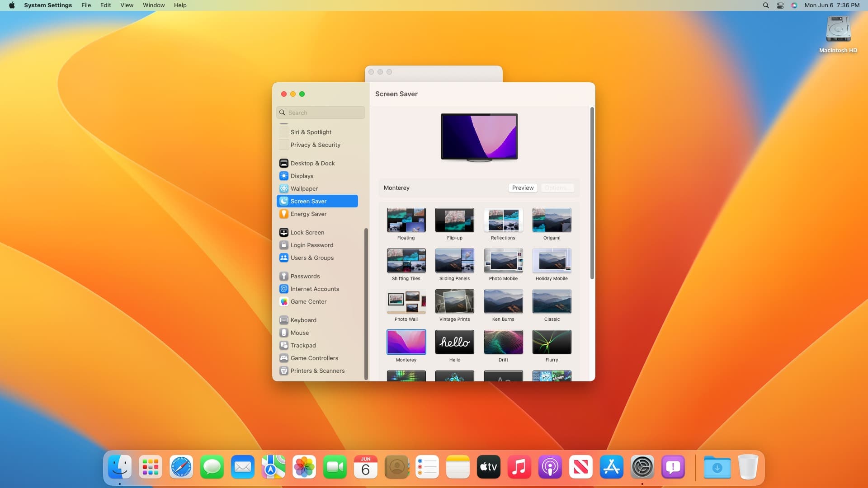Select Privacy & Security in the sidebar
868x488 pixels.
[315, 145]
